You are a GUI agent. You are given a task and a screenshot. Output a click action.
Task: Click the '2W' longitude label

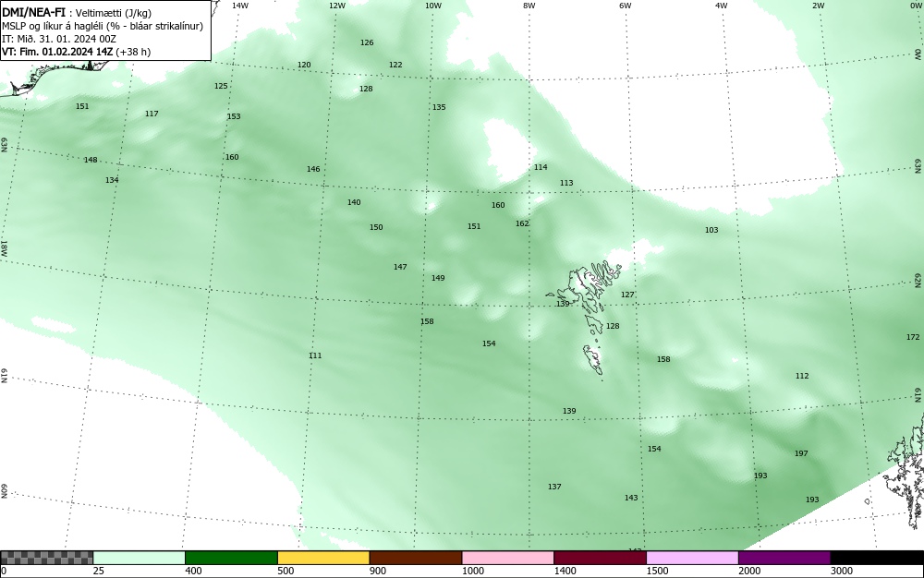(x=818, y=6)
